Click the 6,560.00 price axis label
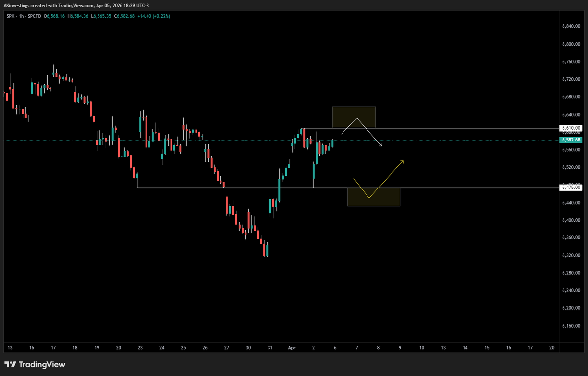The height and width of the screenshot is (376, 588). coord(571,150)
